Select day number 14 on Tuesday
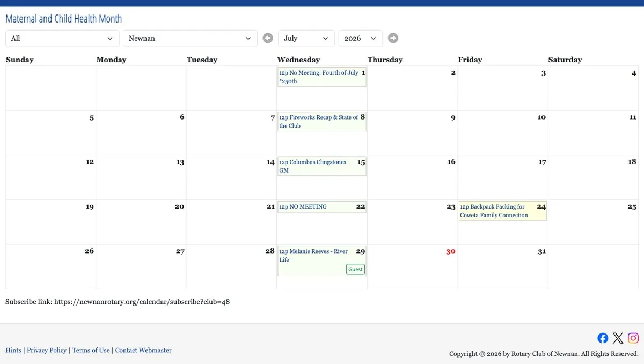Viewport: 644px width, 364px height. click(x=270, y=162)
